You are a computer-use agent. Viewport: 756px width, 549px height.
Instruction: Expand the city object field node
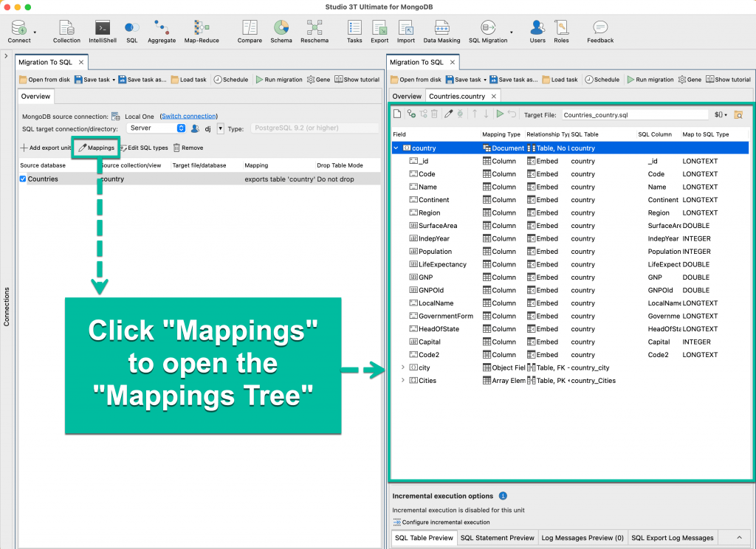pos(402,367)
